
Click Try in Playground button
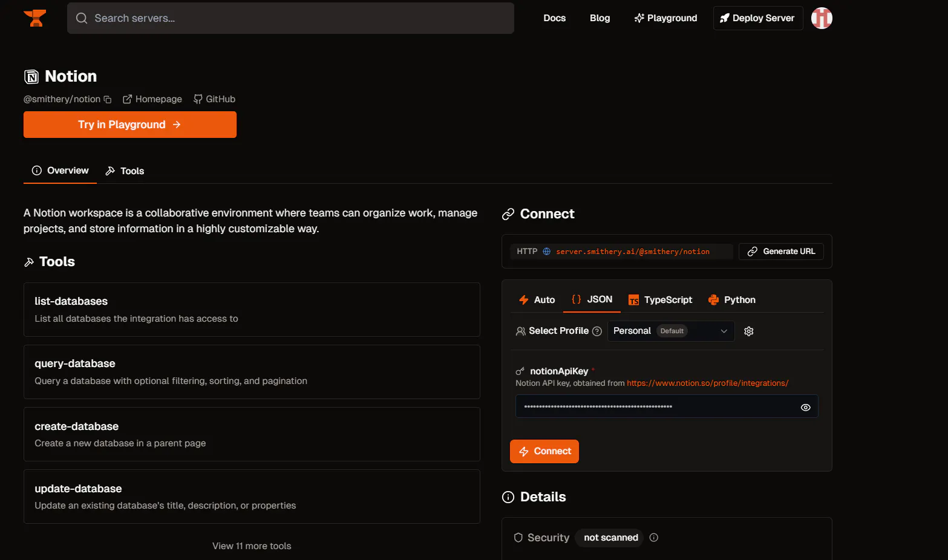pyautogui.click(x=130, y=125)
